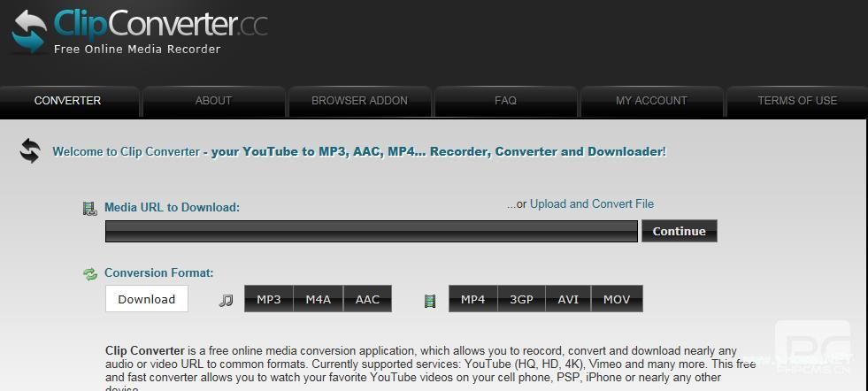This screenshot has height=391, width=868.
Task: Click inside the Media URL input field
Action: click(x=371, y=232)
